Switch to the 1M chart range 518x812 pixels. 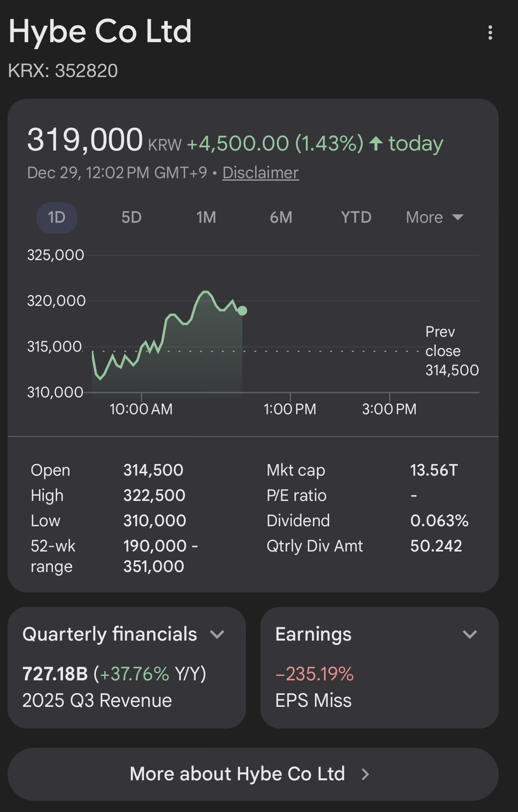point(206,218)
